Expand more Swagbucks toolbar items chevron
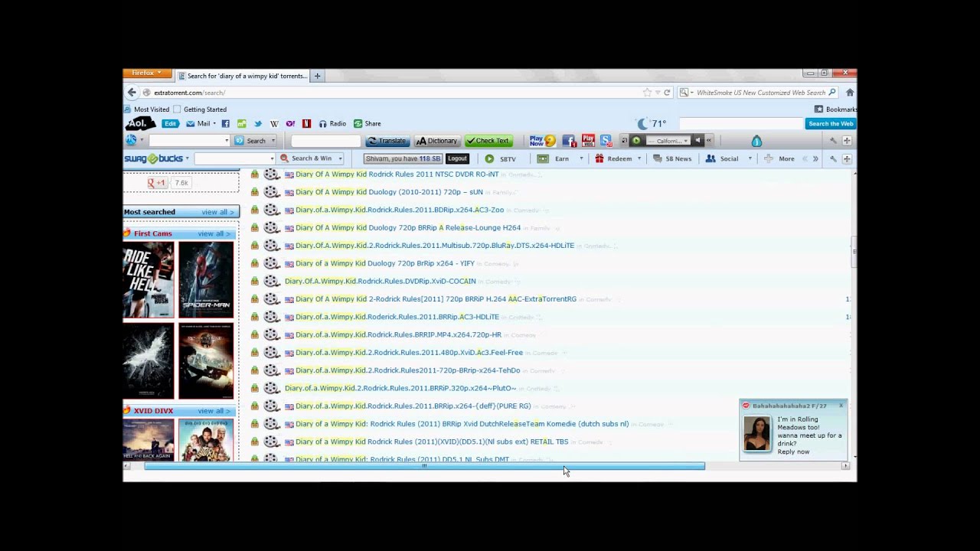Viewport: 980px width, 551px height. [815, 159]
